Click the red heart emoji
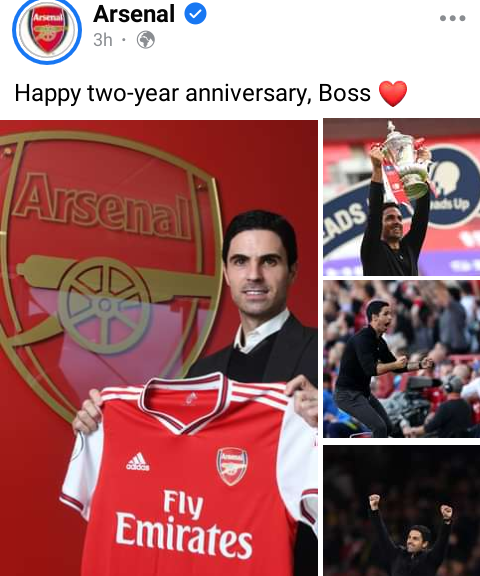Image resolution: width=480 pixels, height=576 pixels. tap(393, 94)
